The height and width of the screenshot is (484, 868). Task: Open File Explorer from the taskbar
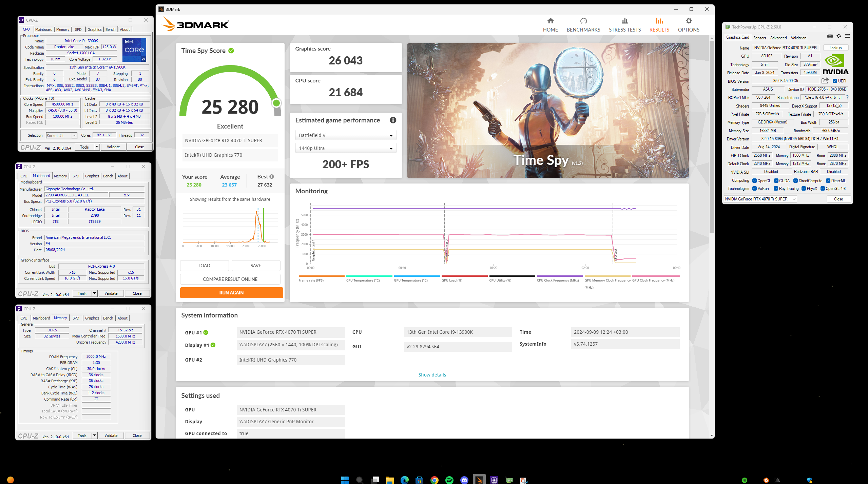pos(389,480)
